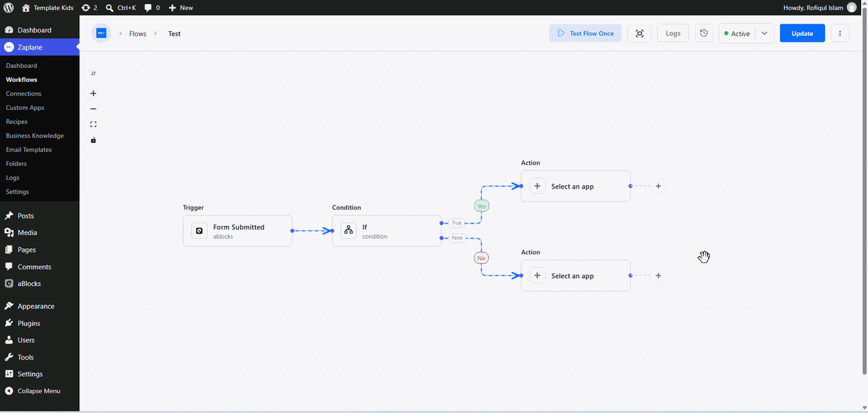The height and width of the screenshot is (413, 868).
Task: Select the If condition node
Action: click(x=387, y=231)
